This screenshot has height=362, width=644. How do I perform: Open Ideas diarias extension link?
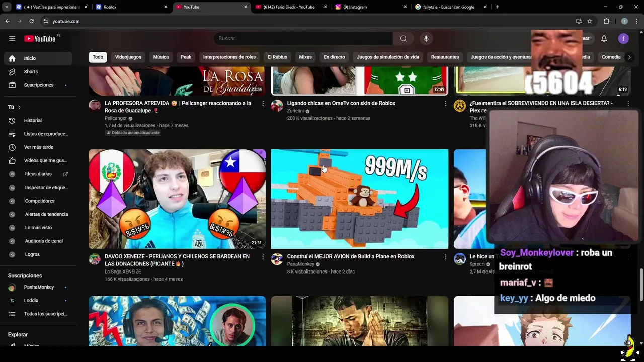[x=38, y=174]
